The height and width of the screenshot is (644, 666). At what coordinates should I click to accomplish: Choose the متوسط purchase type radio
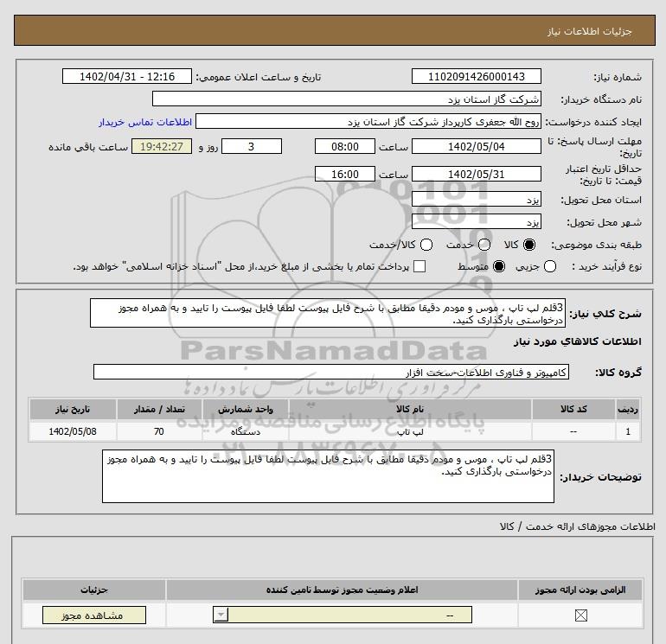coord(499,266)
